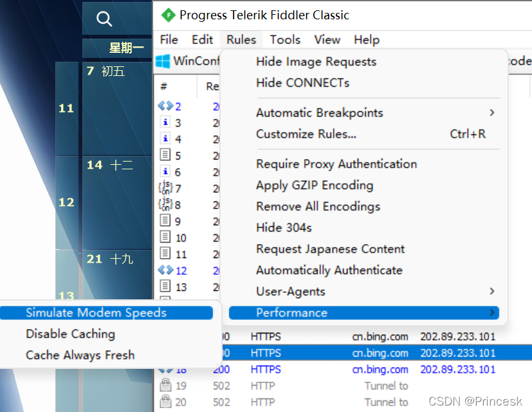Click status code 502 of session 20
532x412 pixels.
pyautogui.click(x=221, y=402)
